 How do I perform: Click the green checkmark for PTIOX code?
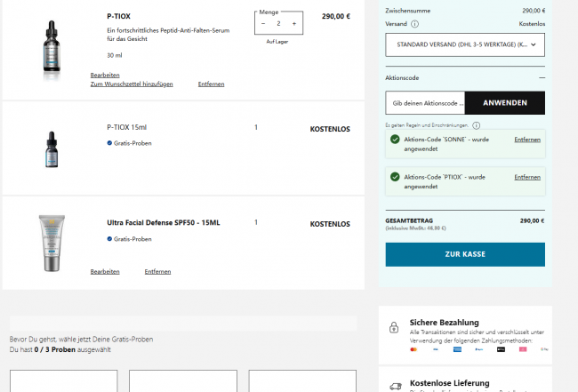(395, 177)
